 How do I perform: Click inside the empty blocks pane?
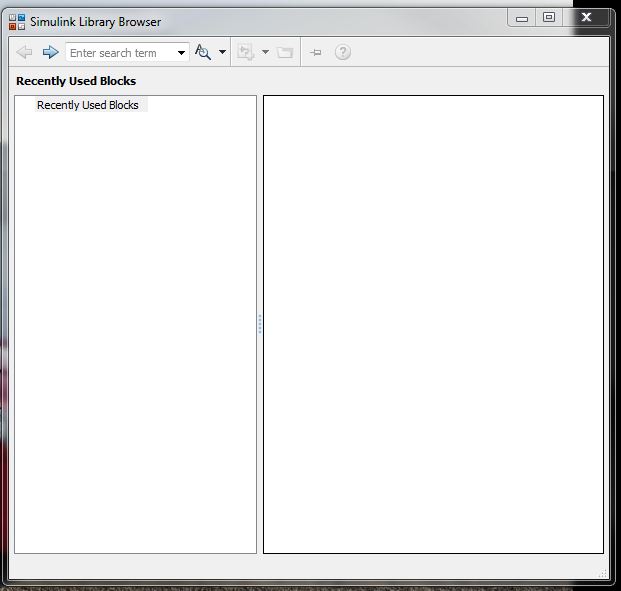(433, 324)
